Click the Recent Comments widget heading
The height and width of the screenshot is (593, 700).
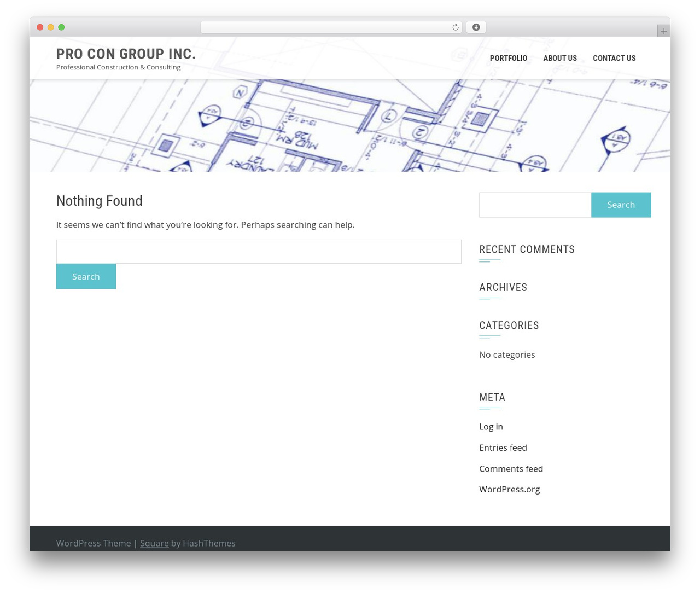pos(527,249)
